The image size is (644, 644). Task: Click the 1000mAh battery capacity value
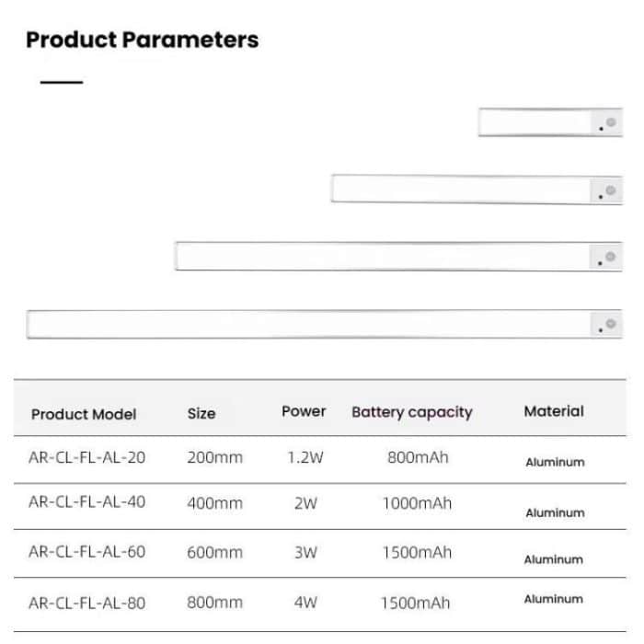[x=418, y=503]
